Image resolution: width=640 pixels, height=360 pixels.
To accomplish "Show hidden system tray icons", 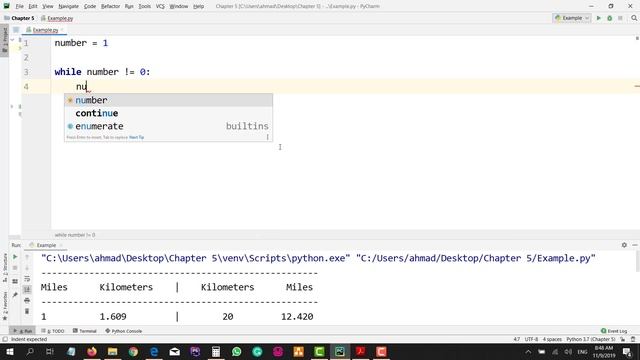I will (x=528, y=351).
